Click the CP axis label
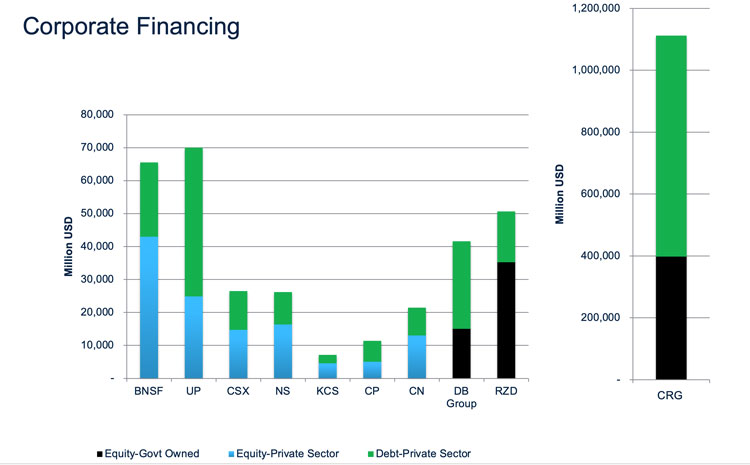This screenshot has height=465, width=750. pyautogui.click(x=372, y=391)
